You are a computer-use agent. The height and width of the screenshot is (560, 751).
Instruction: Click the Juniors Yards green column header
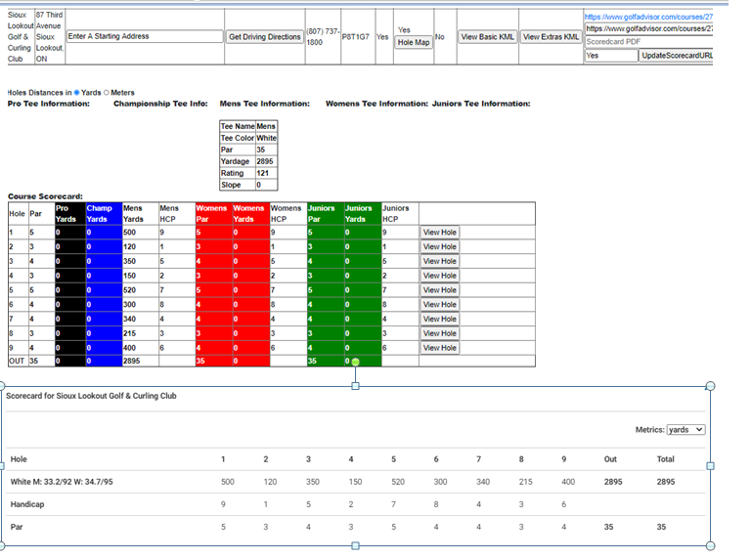[x=363, y=213]
